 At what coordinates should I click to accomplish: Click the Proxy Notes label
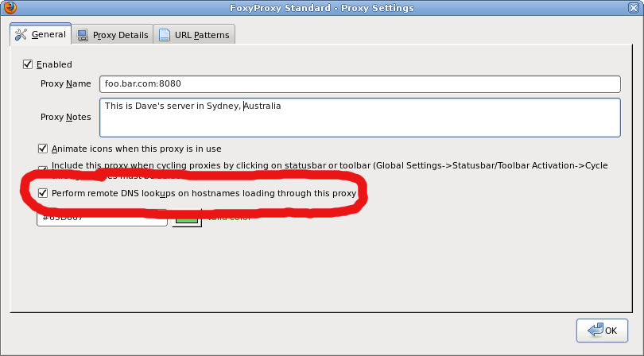coord(66,117)
